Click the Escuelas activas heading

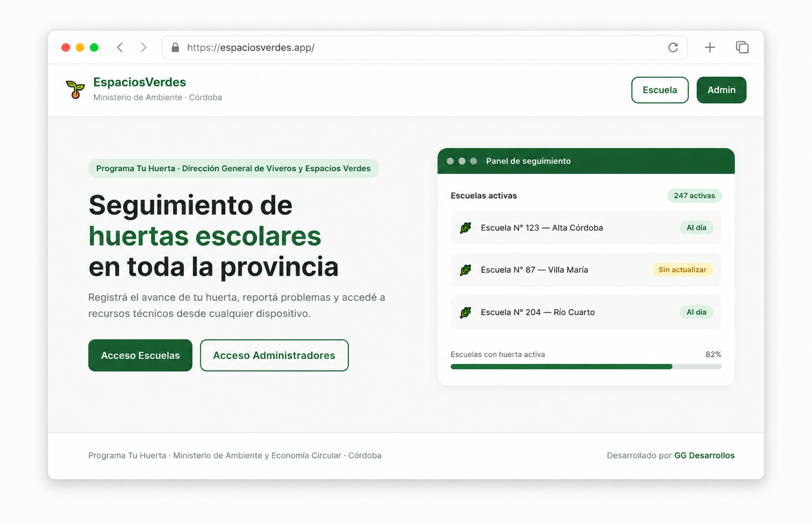pos(484,195)
